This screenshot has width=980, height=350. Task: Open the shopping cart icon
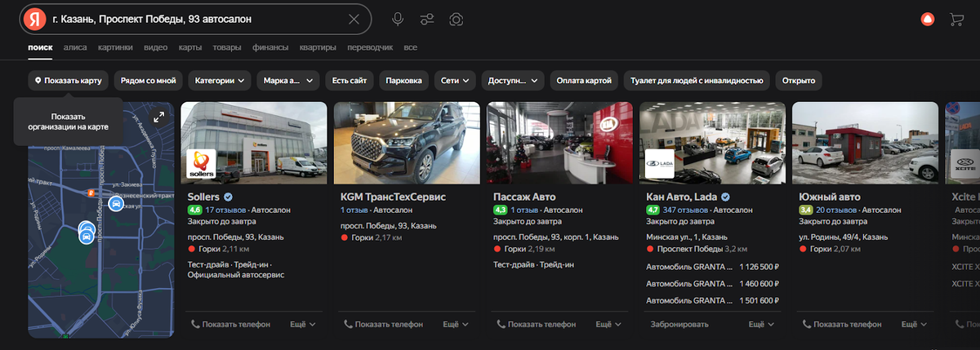[x=957, y=19]
